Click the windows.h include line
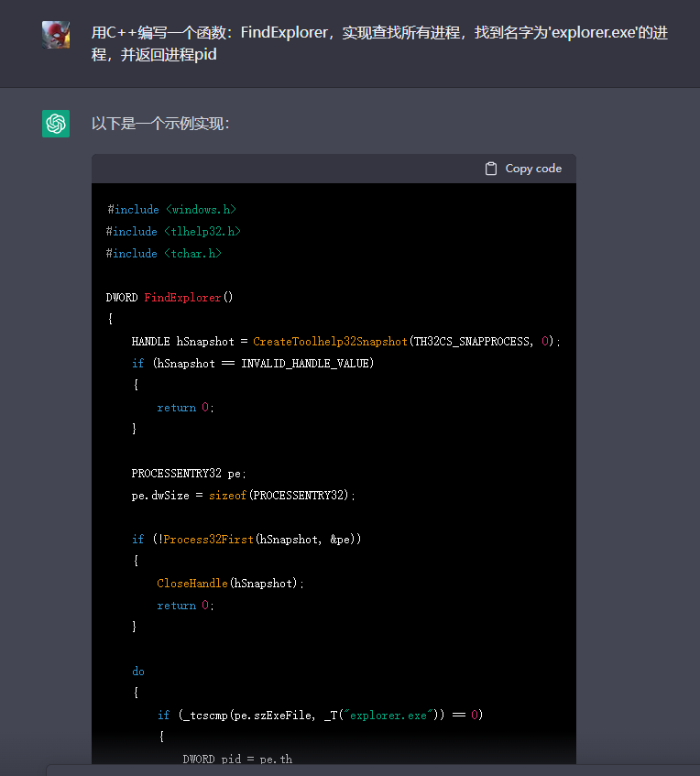The width and height of the screenshot is (700, 776). coord(172,210)
